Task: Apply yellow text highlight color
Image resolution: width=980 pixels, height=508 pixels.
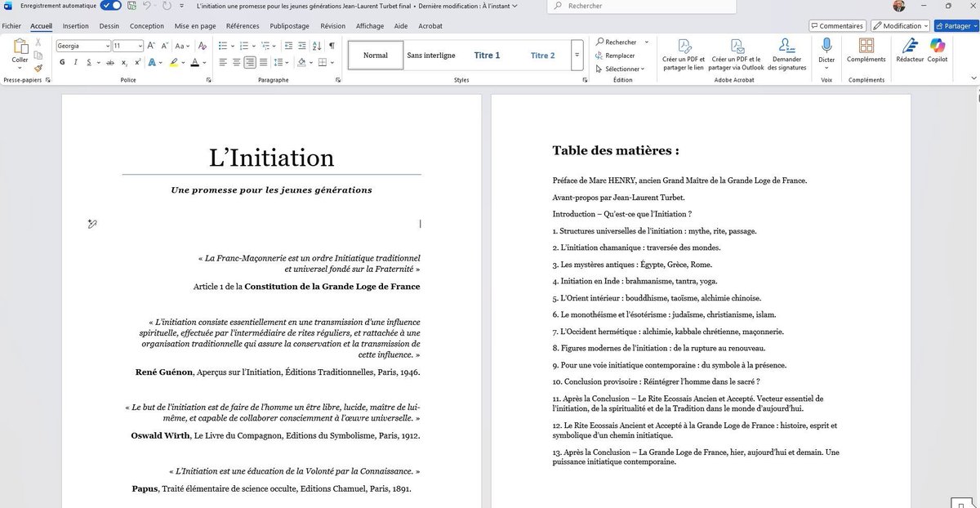Action: click(174, 62)
